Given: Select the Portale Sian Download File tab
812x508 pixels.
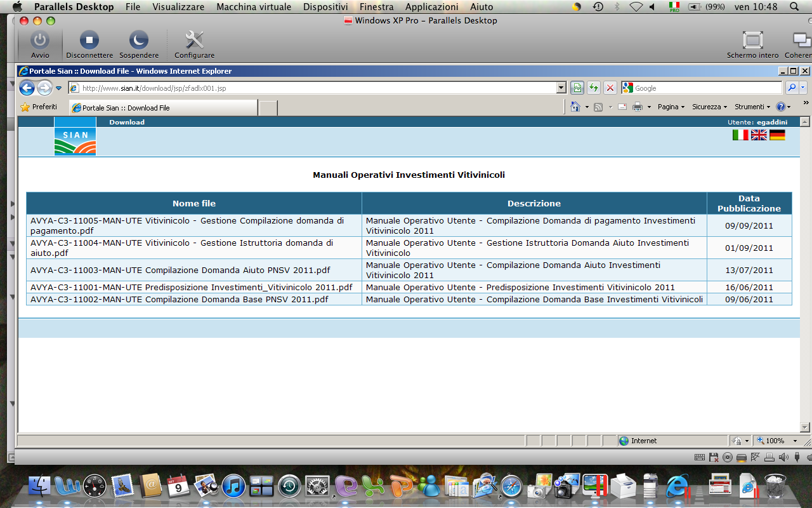Looking at the screenshot, I should [163, 108].
